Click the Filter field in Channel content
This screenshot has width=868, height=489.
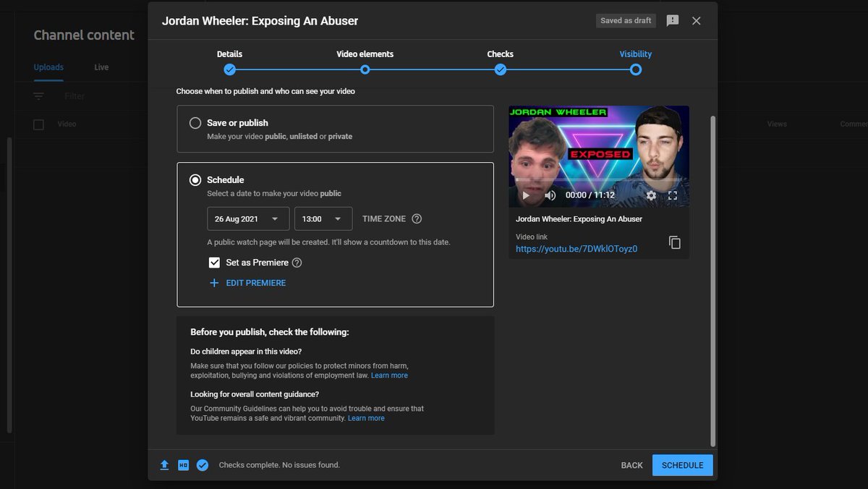click(x=75, y=96)
